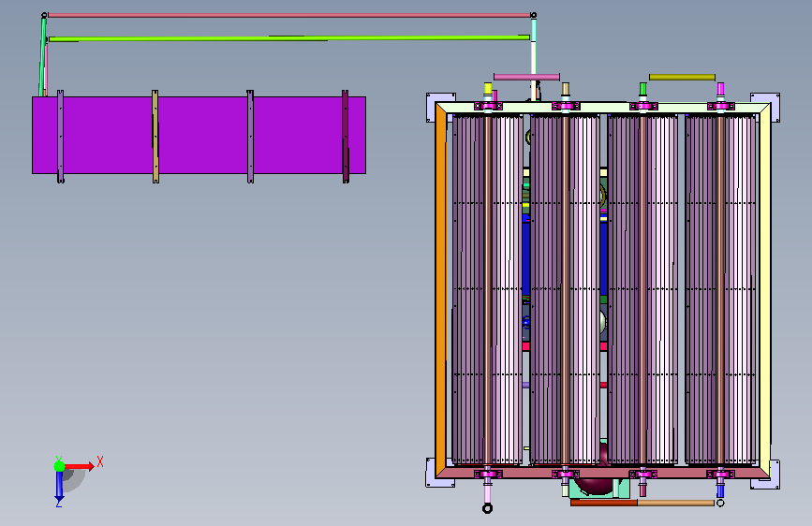The width and height of the screenshot is (812, 526).
Task: Select the black ring eye below the leftmost roller shaft
Action: click(487, 508)
